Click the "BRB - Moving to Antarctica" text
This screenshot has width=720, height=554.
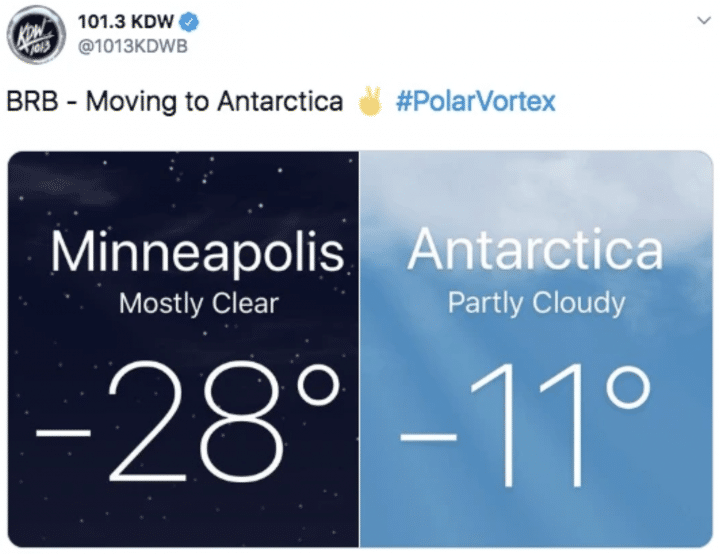[175, 102]
